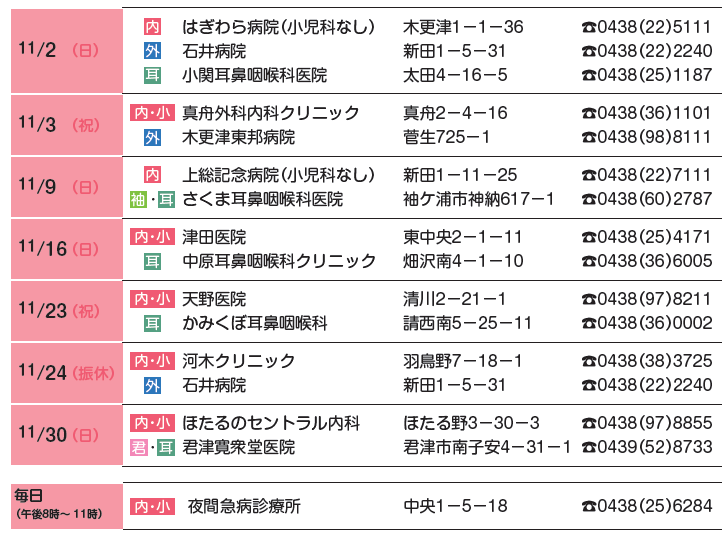Tap the phone icon beside 0438(25)4171
The height and width of the screenshot is (536, 728).
tap(588, 238)
